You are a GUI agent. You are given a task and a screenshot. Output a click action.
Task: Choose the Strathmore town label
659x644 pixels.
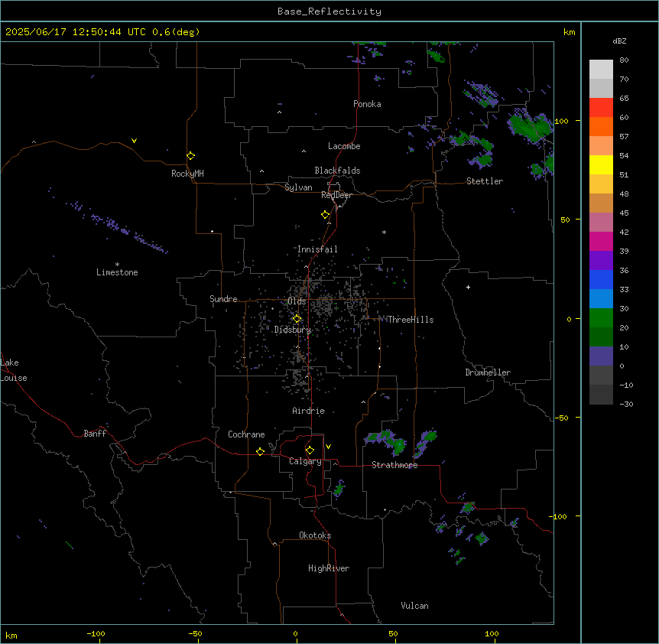(394, 465)
